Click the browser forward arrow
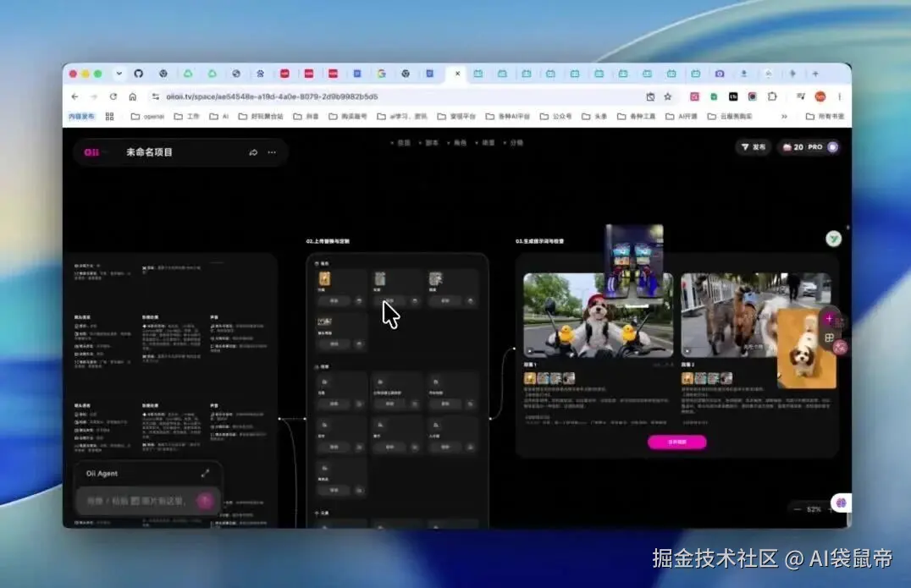The image size is (911, 588). pos(94,96)
